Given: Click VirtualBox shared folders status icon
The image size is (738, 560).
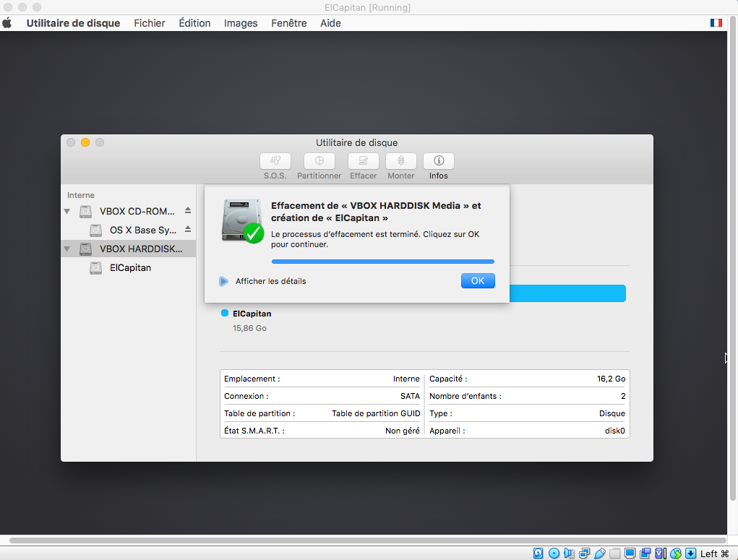Looking at the screenshot, I should tap(614, 553).
